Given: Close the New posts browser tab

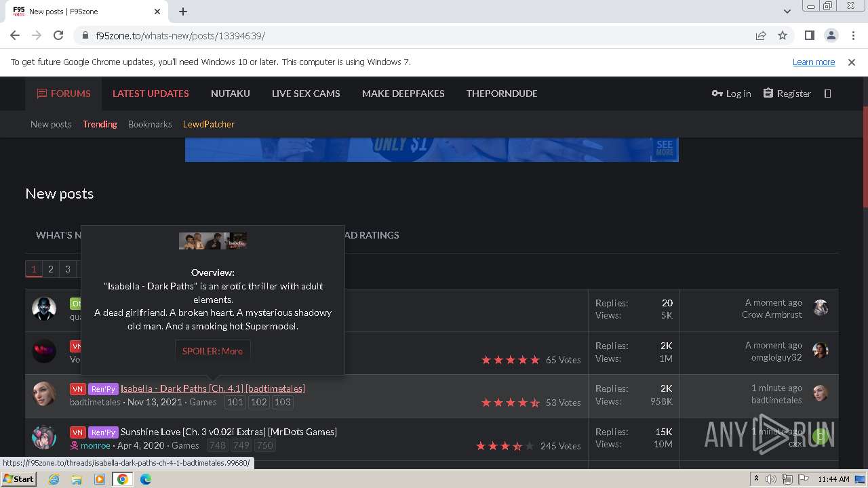Looking at the screenshot, I should point(157,12).
